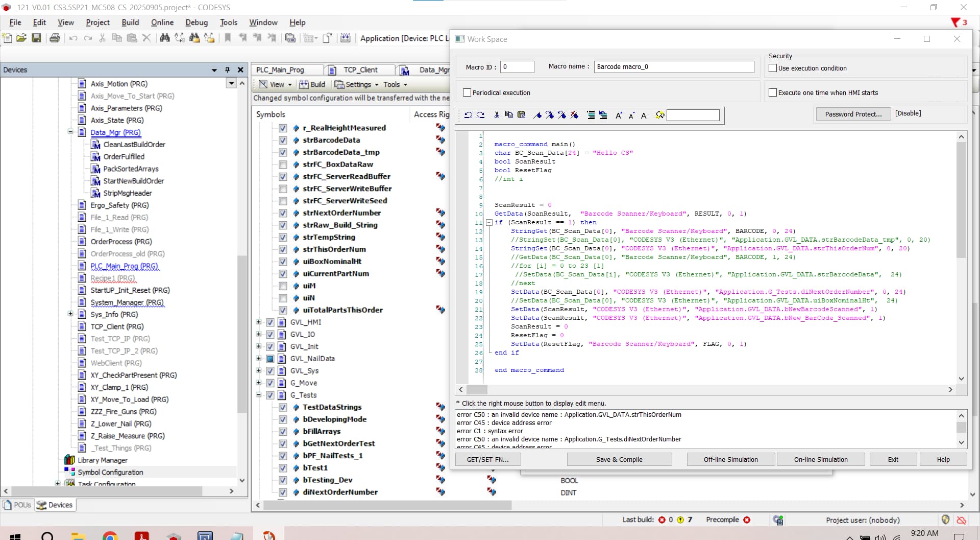Screen dimensions: 980x540
Task: Clear all bookmarks using the red-X flag icon
Action: pos(575,115)
